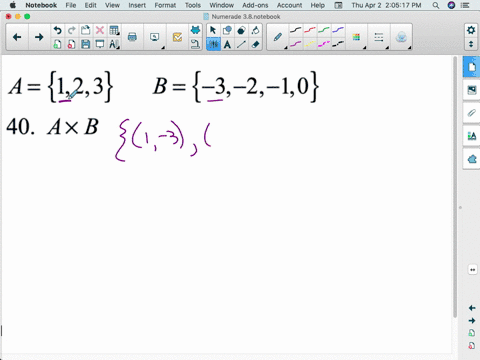
Task: Select the Eraser tool
Action: (x=256, y=44)
